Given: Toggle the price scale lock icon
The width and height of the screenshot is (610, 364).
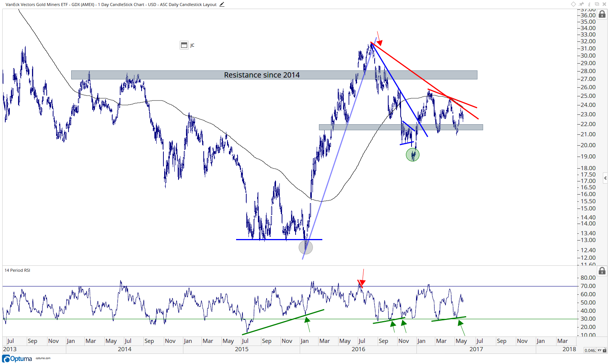Looking at the screenshot, I should (602, 14).
